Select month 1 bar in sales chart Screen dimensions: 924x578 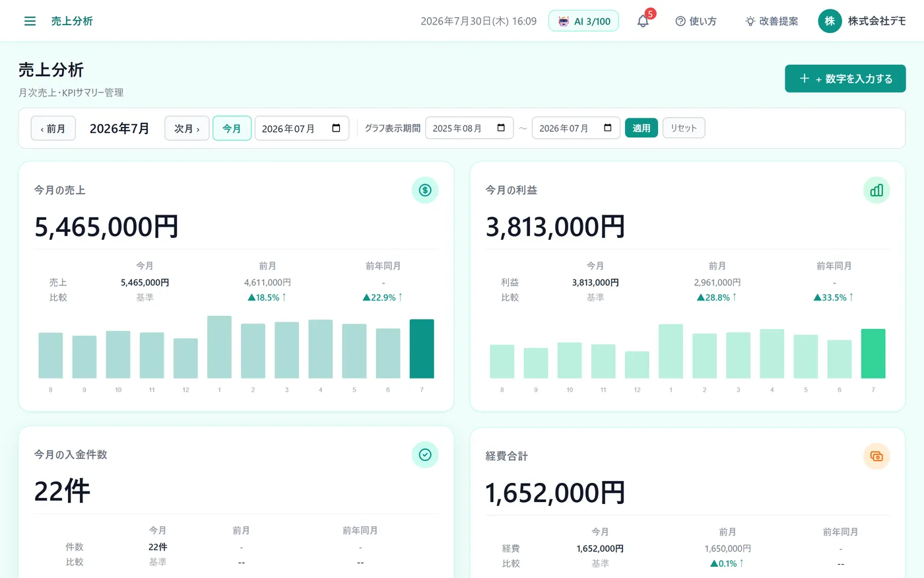tap(219, 347)
